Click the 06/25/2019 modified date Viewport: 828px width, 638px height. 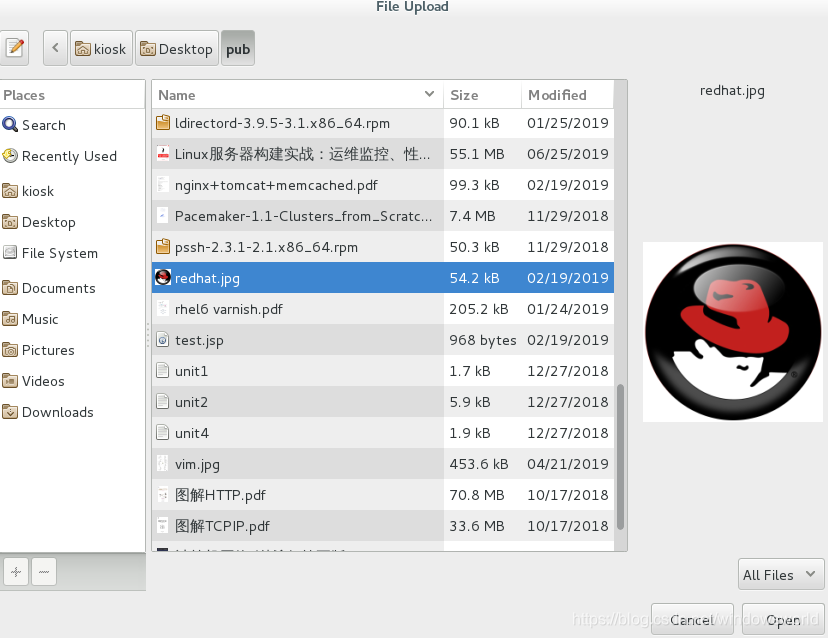tap(568, 154)
